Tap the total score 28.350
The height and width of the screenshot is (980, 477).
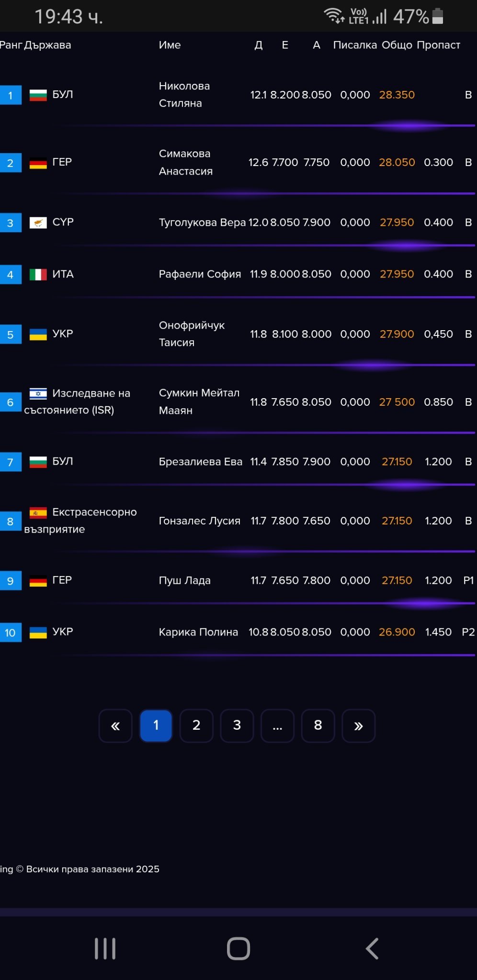397,95
